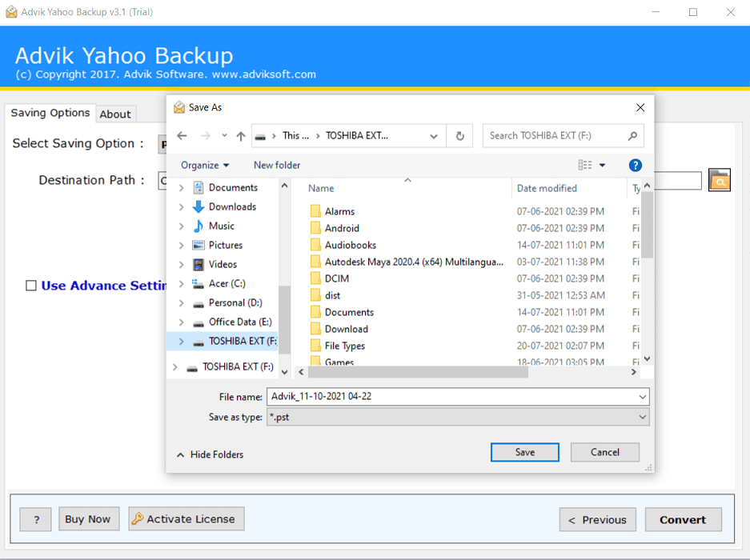Image resolution: width=750 pixels, height=560 pixels.
Task: Click the file list horizontal scrollbar
Action: click(418, 372)
